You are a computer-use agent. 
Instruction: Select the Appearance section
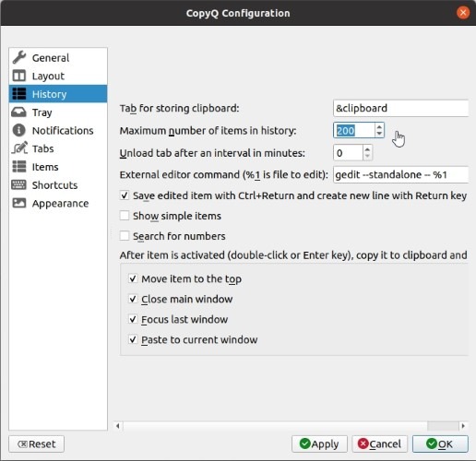(x=58, y=203)
